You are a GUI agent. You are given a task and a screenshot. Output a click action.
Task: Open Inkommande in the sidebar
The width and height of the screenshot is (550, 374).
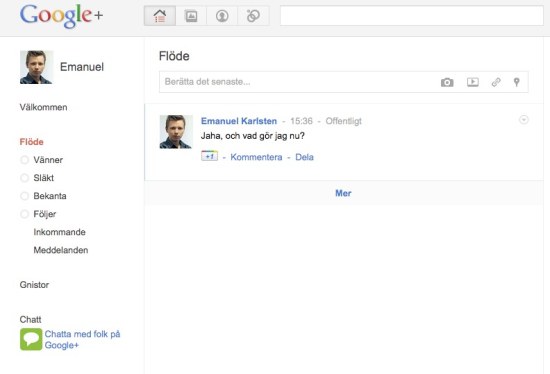pos(60,232)
